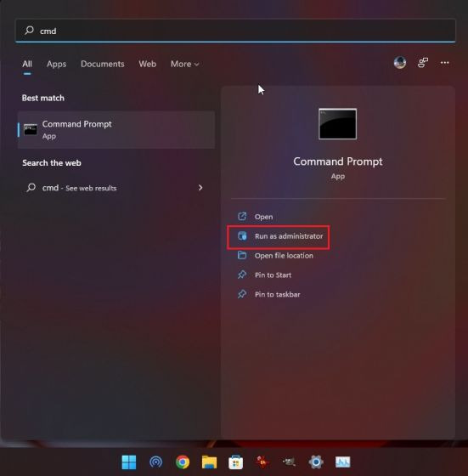Open the GIMP mascot icon on taskbar
Viewport: 468px width, 476px height.
[x=289, y=462]
